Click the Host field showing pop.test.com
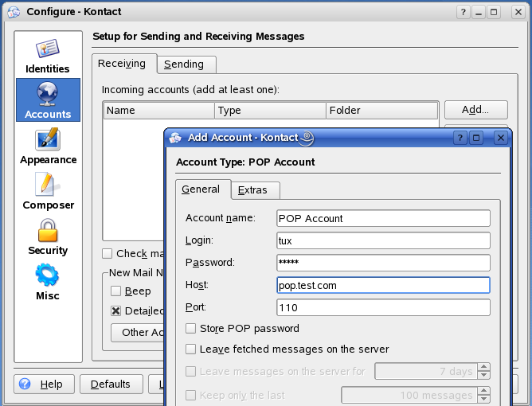 (383, 285)
